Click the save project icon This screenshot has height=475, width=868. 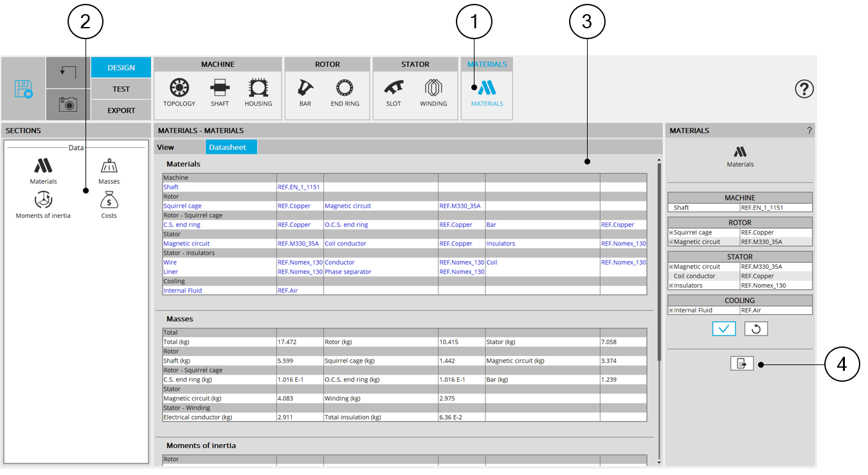24,89
